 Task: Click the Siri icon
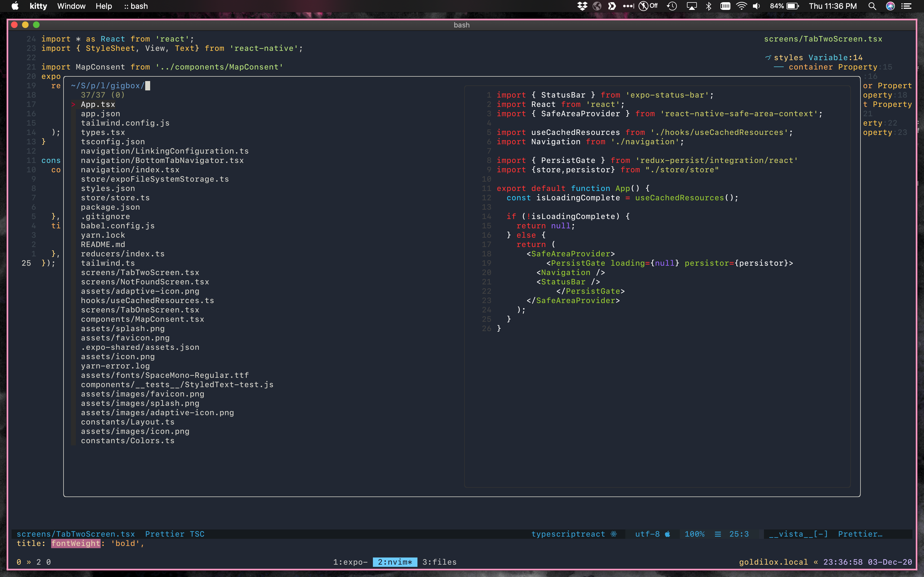click(x=890, y=6)
